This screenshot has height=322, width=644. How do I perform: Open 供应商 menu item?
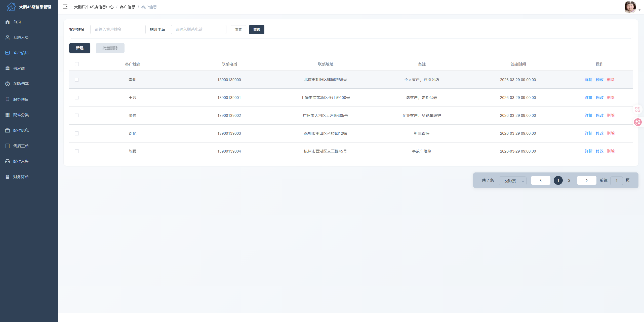(x=29, y=68)
